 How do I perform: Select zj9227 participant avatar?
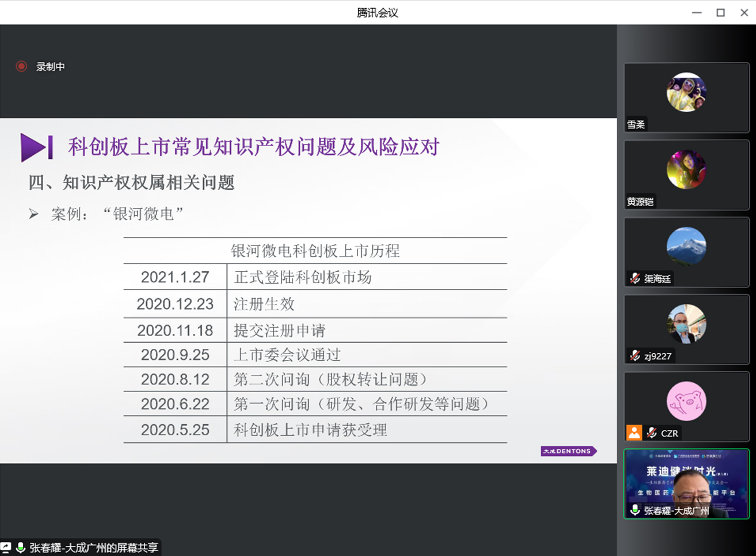(x=686, y=324)
